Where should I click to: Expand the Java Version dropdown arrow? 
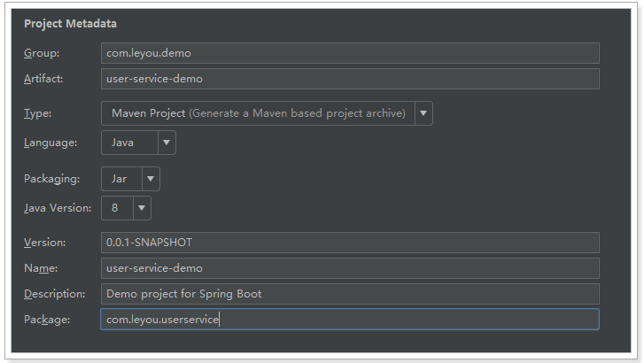142,208
